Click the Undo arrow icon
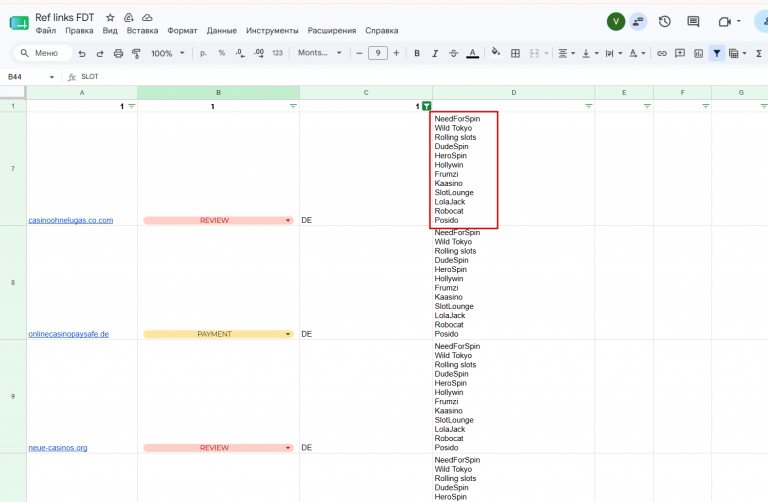The width and height of the screenshot is (768, 502). [82, 53]
